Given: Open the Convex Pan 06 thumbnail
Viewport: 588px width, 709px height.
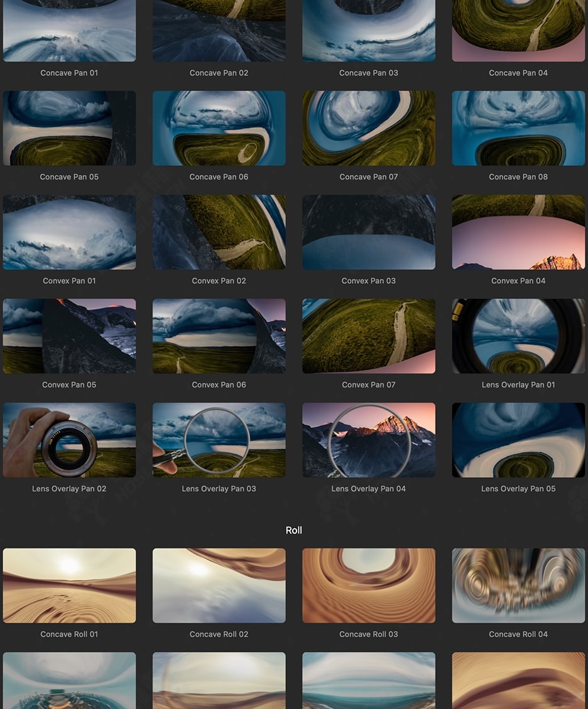Looking at the screenshot, I should pyautogui.click(x=219, y=336).
